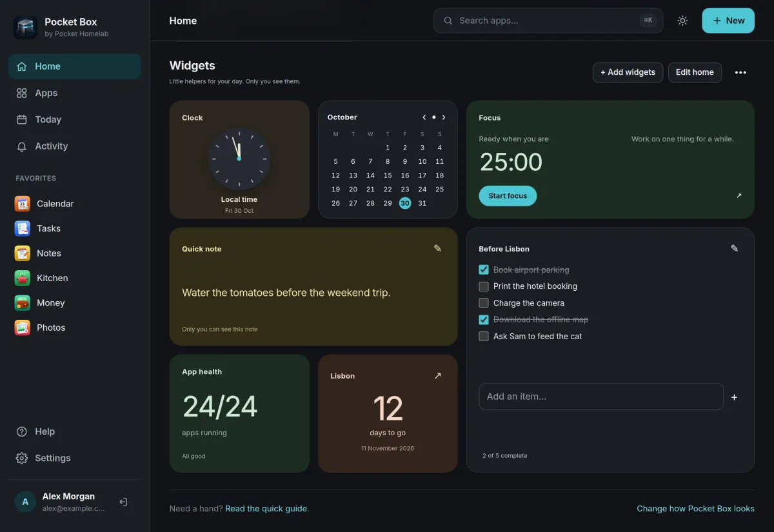774x532 pixels.
Task: Click the Water the tomatoes note text
Action: pos(286,293)
